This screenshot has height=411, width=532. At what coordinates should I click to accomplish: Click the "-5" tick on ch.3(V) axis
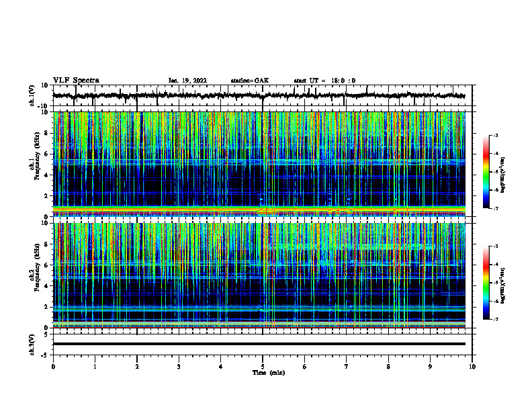point(45,355)
